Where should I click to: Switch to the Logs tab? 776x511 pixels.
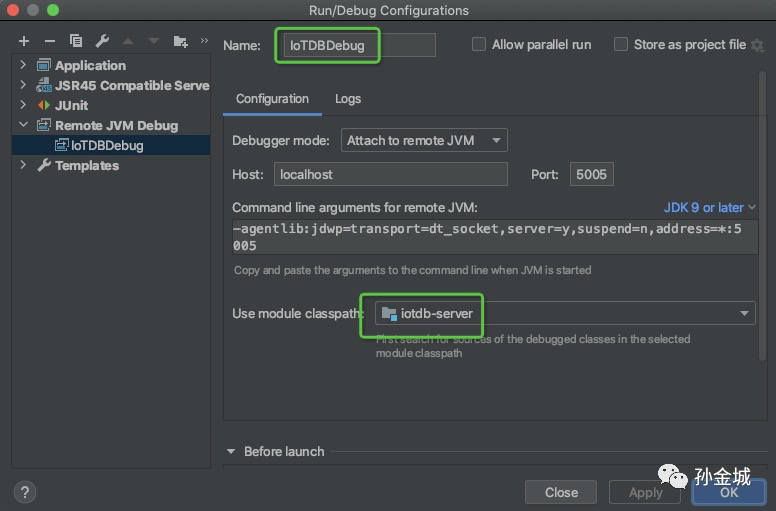[348, 99]
